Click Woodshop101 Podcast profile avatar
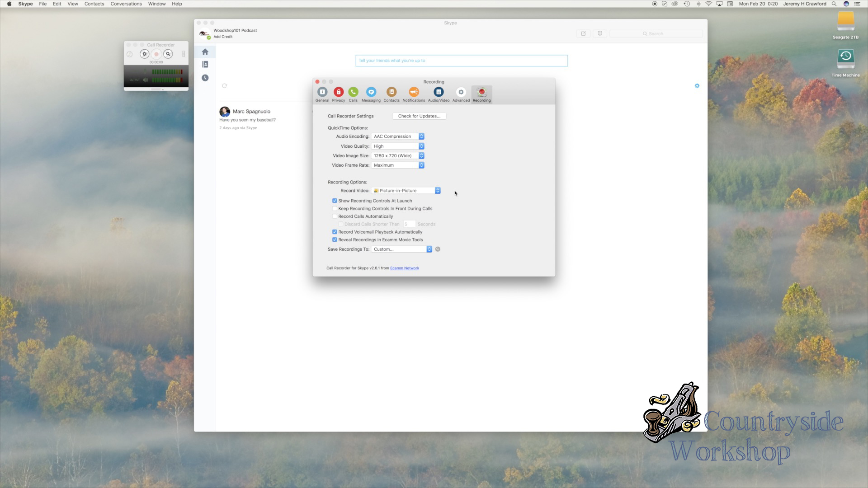Screen dimensions: 868x488 [x=204, y=34]
